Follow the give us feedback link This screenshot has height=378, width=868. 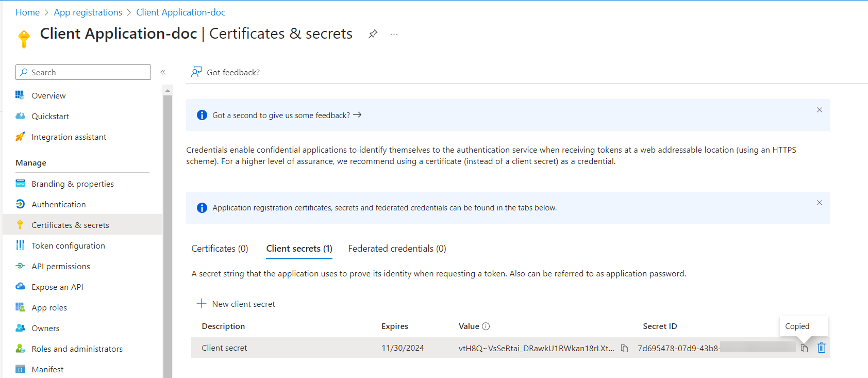coord(287,115)
